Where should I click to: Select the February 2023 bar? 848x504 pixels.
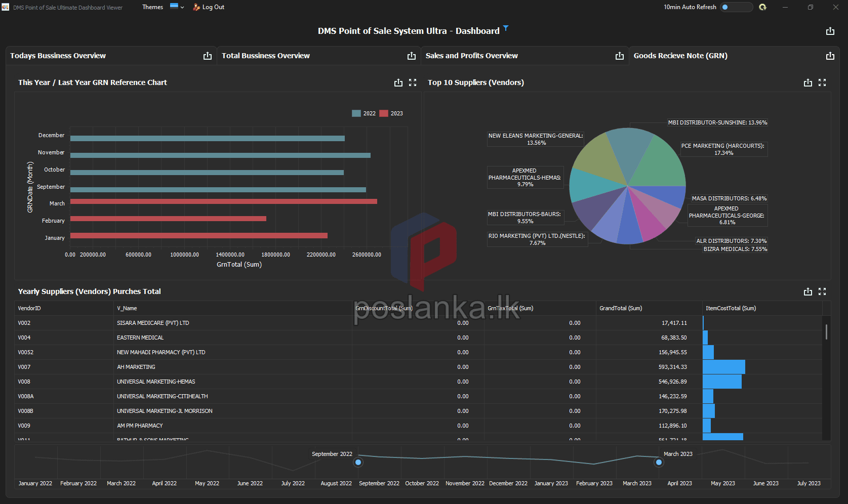tap(168, 219)
